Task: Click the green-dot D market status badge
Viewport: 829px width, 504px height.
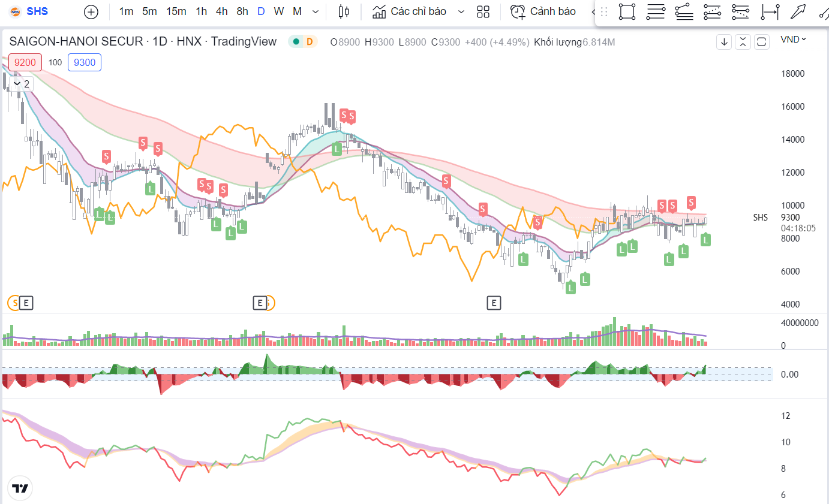Action: pos(302,41)
